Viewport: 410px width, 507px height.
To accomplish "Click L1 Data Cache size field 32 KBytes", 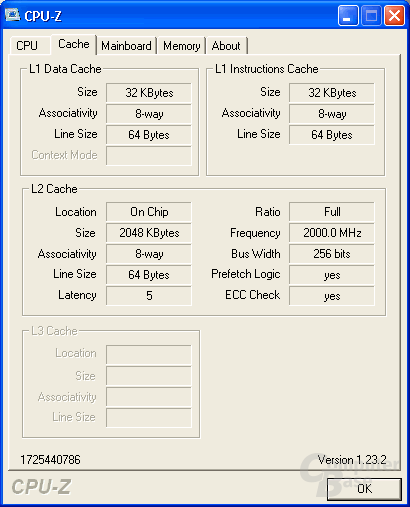I will tap(149, 93).
